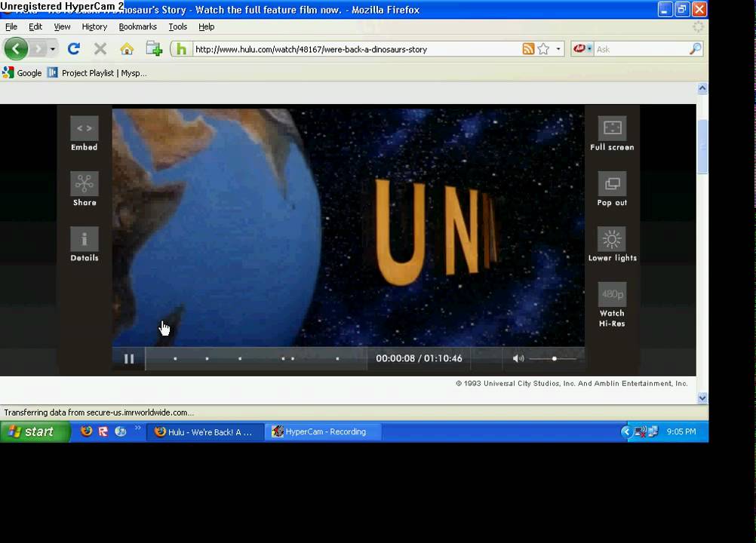Adjust the volume slider knob
Image resolution: width=756 pixels, height=543 pixels.
[x=555, y=358]
